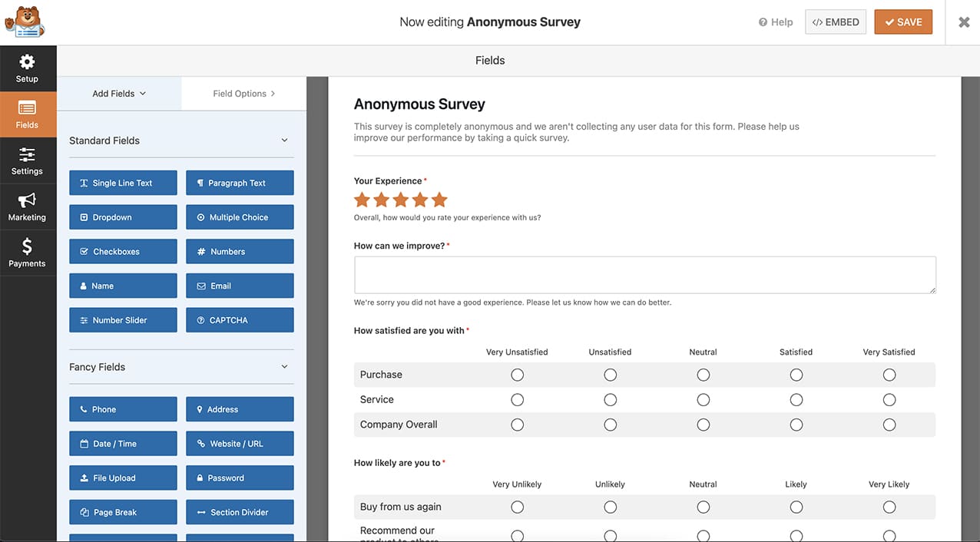980x542 pixels.
Task: Add a File Upload field
Action: coord(123,478)
